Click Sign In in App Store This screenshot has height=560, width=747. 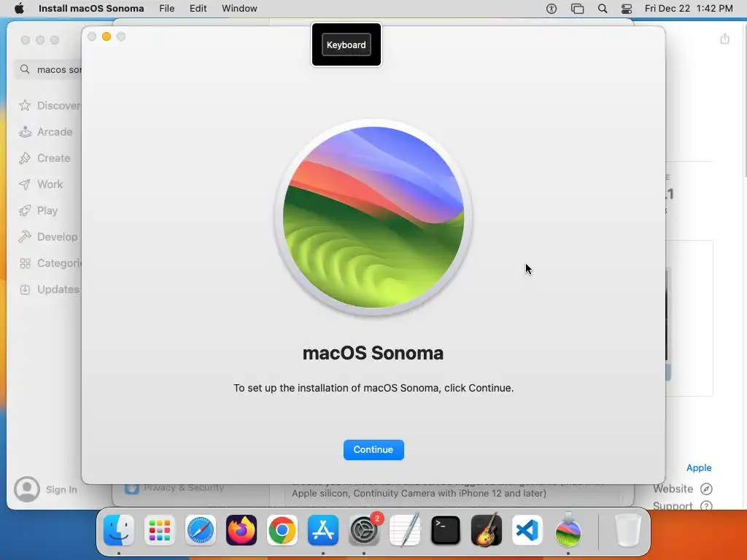pyautogui.click(x=61, y=489)
